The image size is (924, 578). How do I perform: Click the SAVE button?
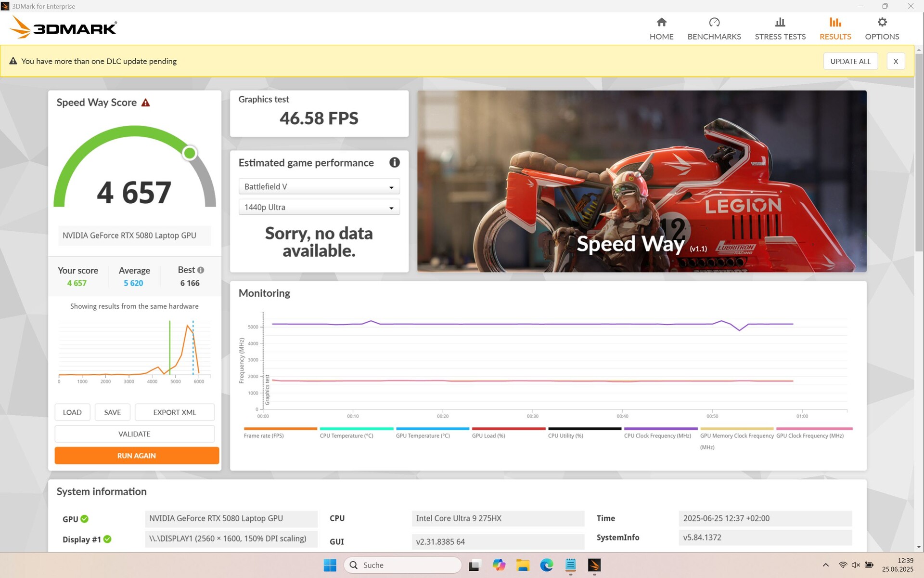[112, 412]
